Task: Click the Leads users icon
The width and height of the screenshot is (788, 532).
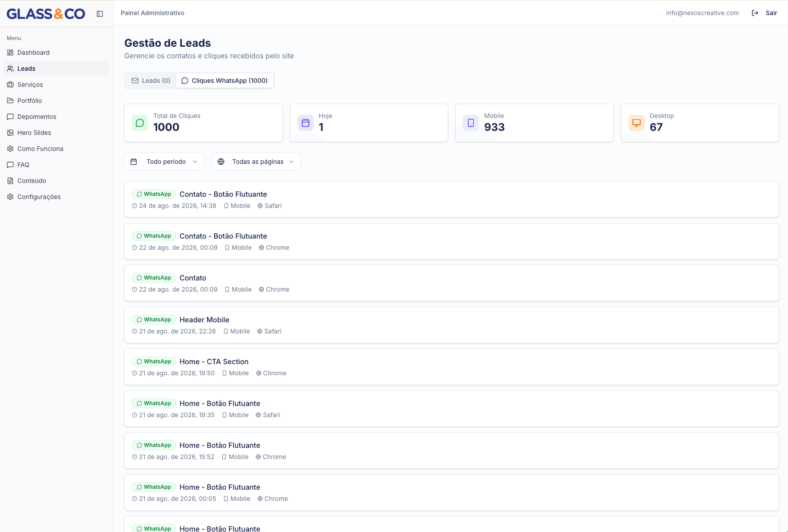Action: 10,69
